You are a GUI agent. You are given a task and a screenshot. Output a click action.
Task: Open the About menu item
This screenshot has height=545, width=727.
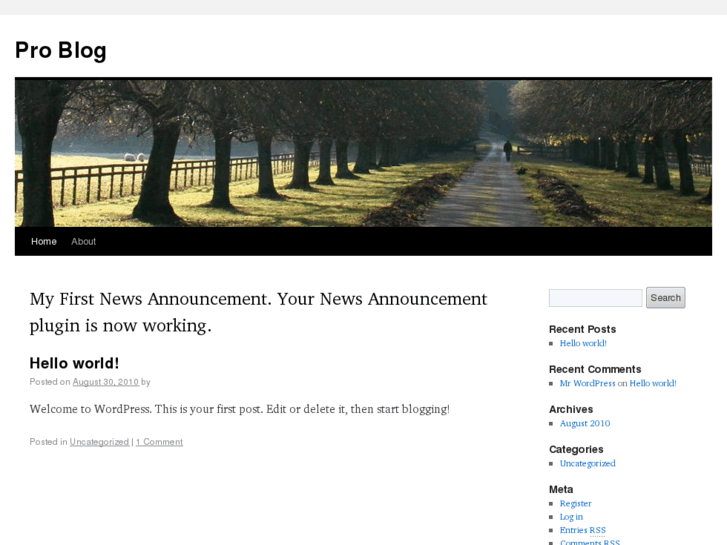(x=83, y=241)
